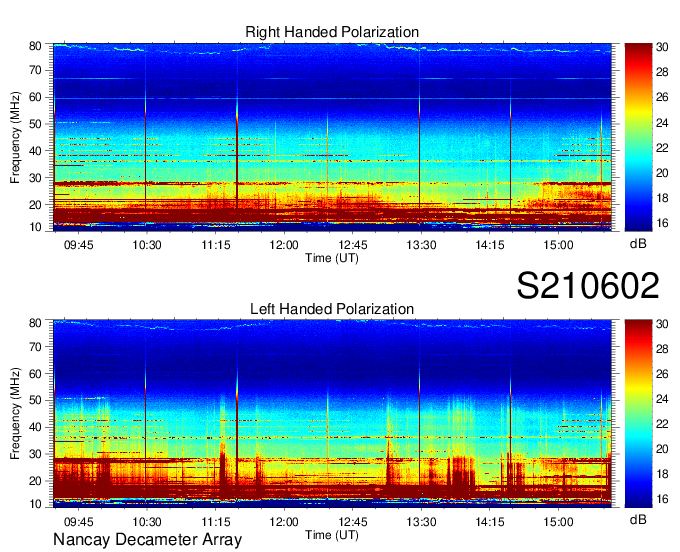Click 40 MHz frequency tick on Right Handed plot
680x552 pixels.
35,151
